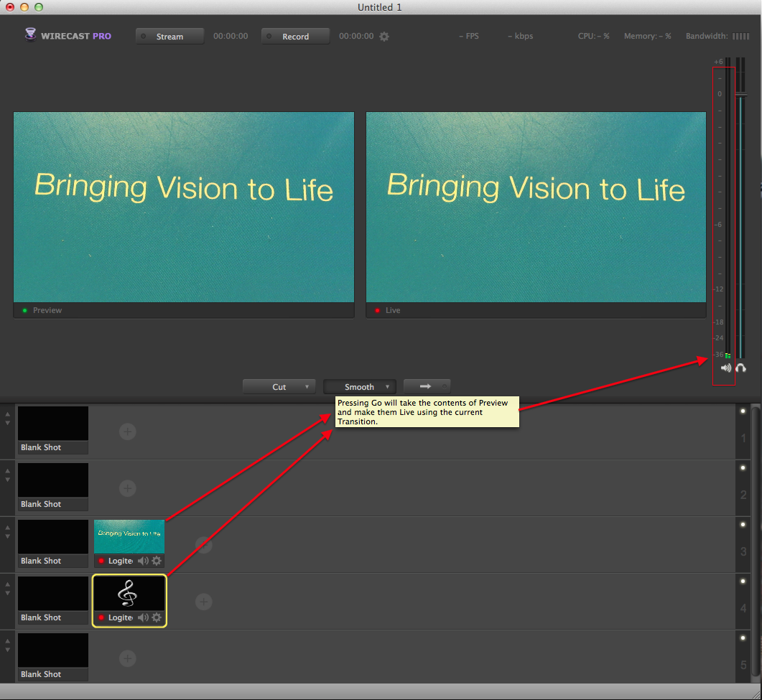Click the speaker icon on the Bringing Vision shot
The image size is (762, 700).
[143, 561]
